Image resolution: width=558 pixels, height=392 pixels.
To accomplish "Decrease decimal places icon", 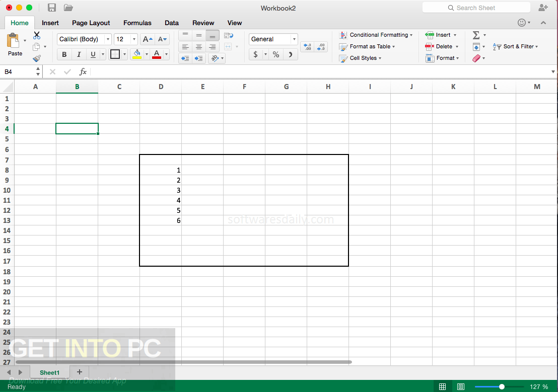I will pyautogui.click(x=321, y=47).
